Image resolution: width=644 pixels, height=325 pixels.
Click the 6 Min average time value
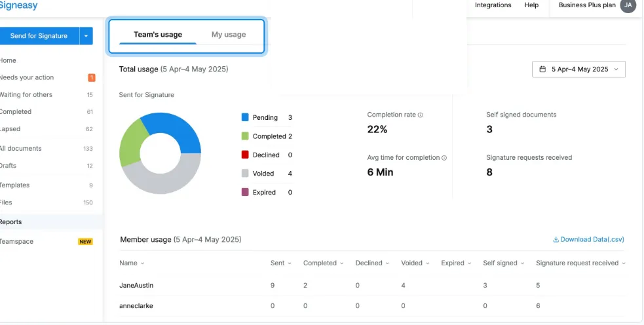pyautogui.click(x=380, y=172)
